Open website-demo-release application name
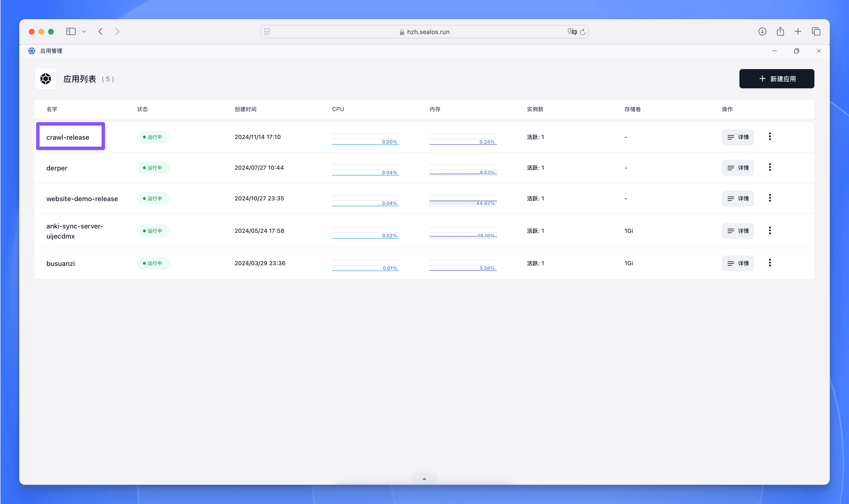This screenshot has width=849, height=504. coord(82,199)
